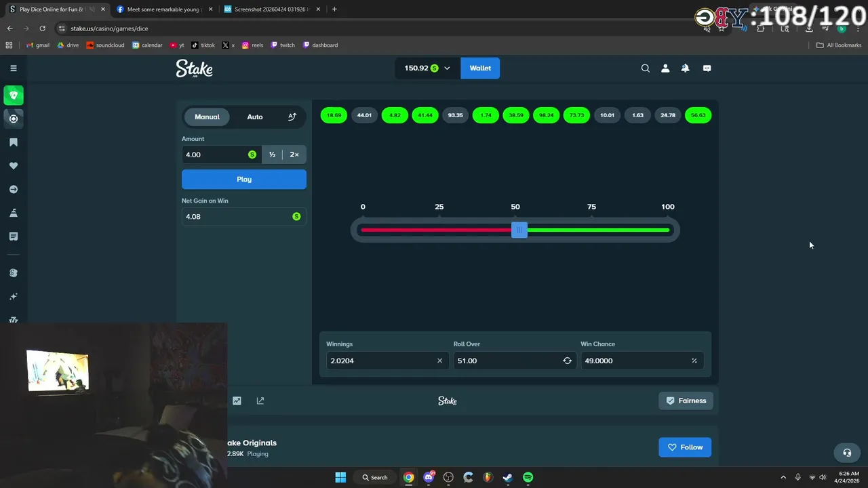Switch to Auto betting tab
This screenshot has width=868, height=488.
click(x=255, y=117)
